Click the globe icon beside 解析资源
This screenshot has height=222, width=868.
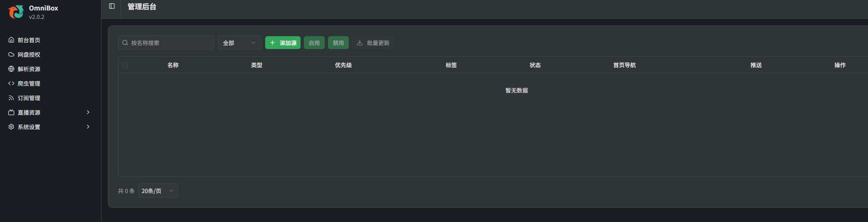coord(11,69)
